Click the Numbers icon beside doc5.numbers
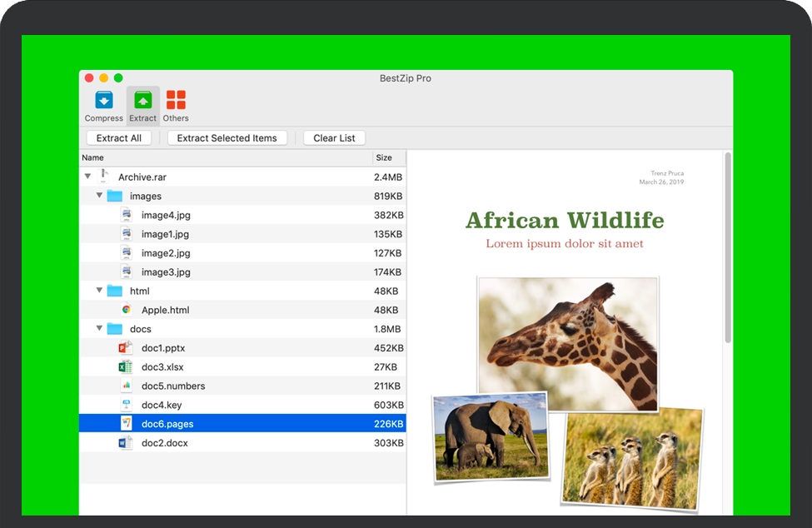The image size is (812, 528). coord(126,386)
